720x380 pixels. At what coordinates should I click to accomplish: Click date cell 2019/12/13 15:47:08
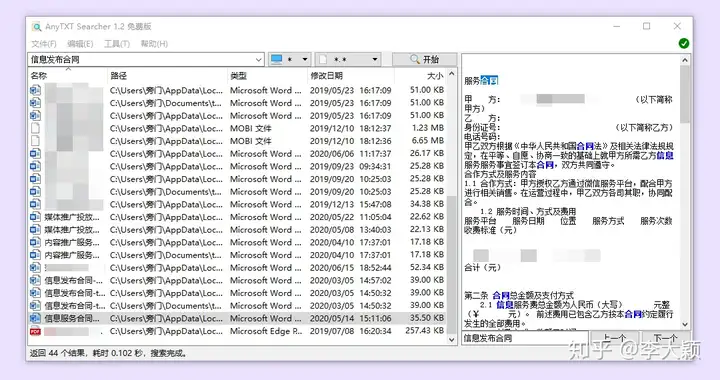pyautogui.click(x=350, y=204)
